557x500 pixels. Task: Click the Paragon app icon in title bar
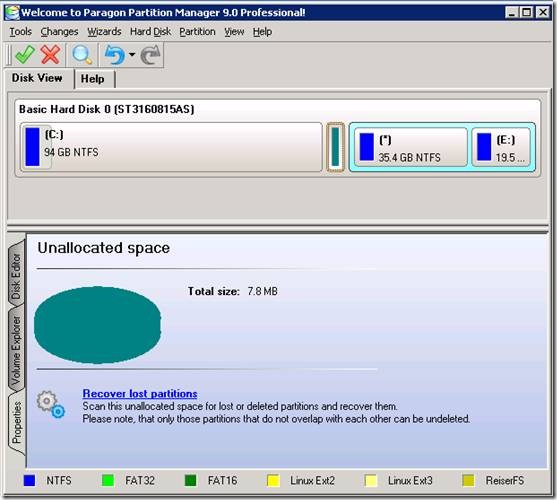(12, 12)
